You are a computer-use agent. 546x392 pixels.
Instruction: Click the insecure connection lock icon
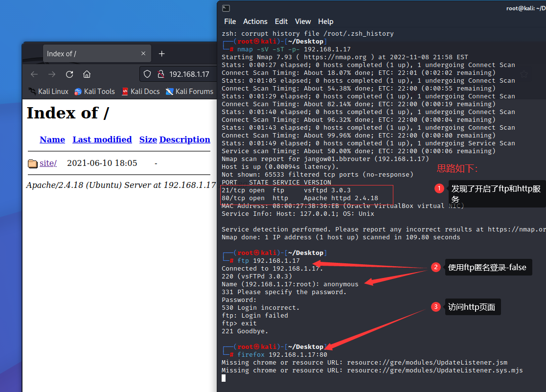click(160, 74)
